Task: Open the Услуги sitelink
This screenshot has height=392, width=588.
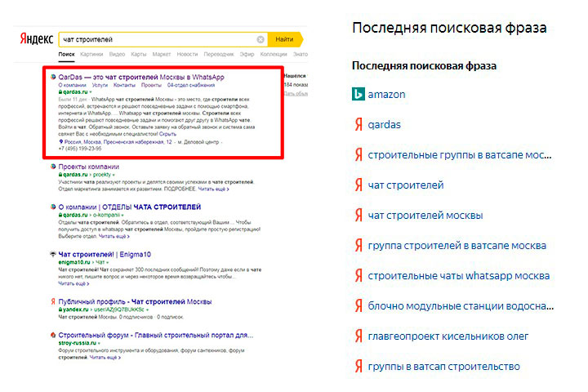Action: (x=100, y=85)
